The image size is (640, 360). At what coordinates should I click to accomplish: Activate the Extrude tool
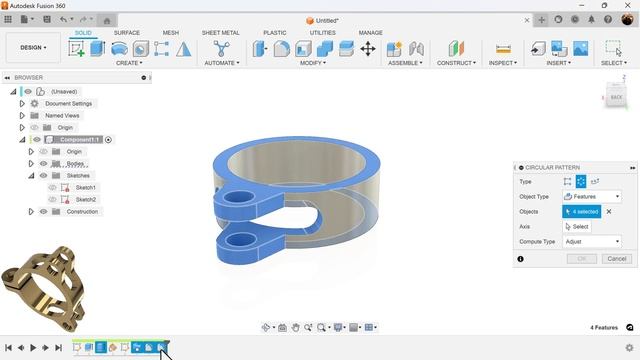(x=98, y=49)
